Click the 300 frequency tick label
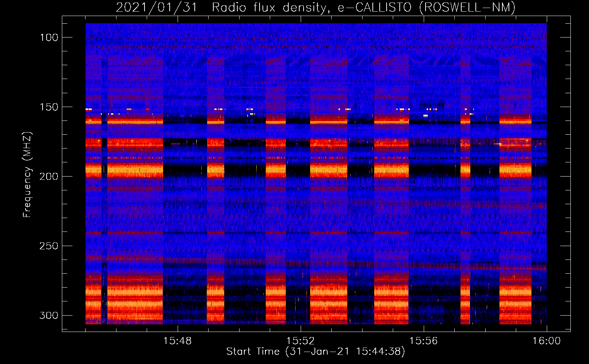 coord(49,316)
